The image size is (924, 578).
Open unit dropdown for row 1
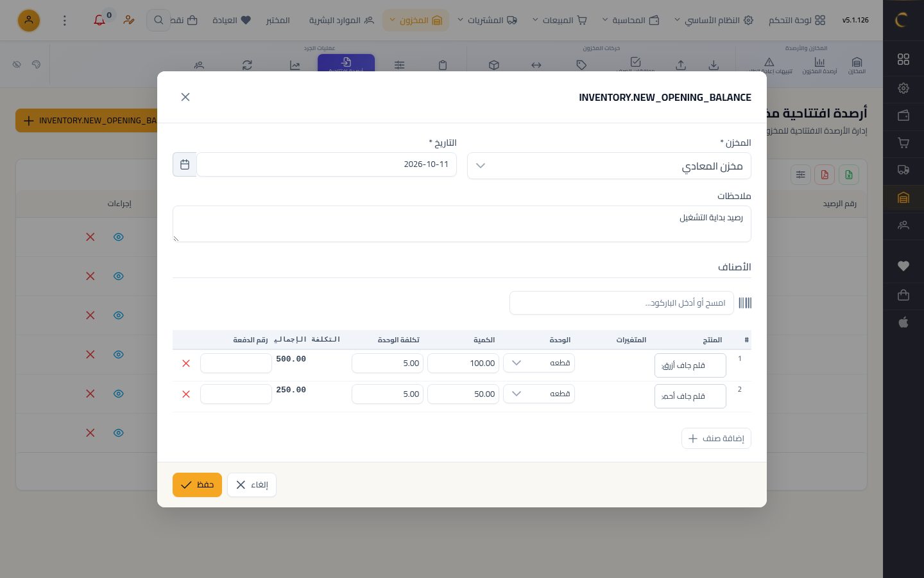539,363
